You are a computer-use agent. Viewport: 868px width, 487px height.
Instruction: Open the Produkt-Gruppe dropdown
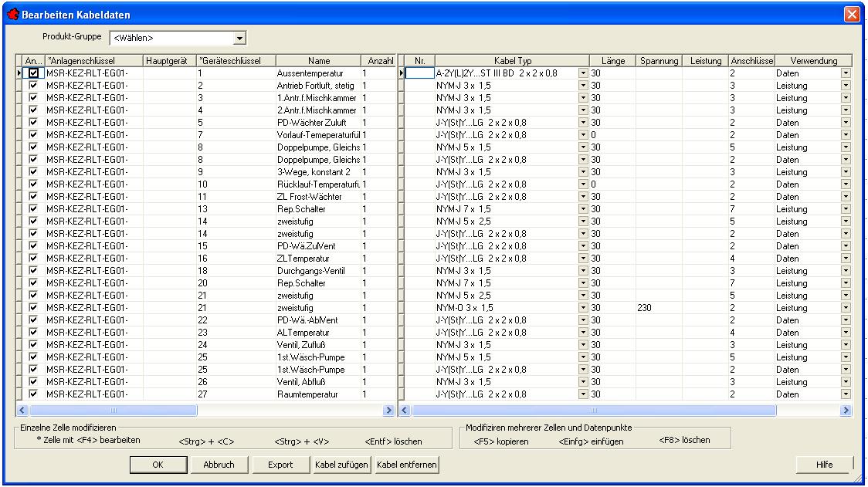pos(239,38)
